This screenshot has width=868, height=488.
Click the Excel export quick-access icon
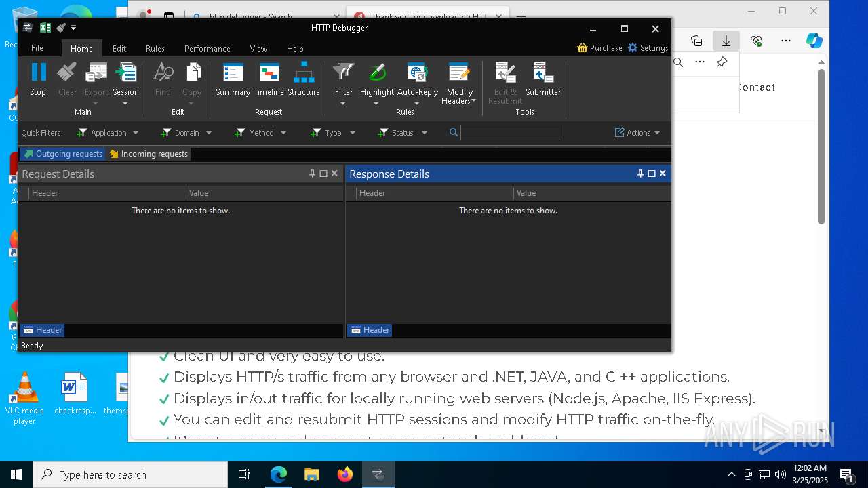tap(45, 28)
